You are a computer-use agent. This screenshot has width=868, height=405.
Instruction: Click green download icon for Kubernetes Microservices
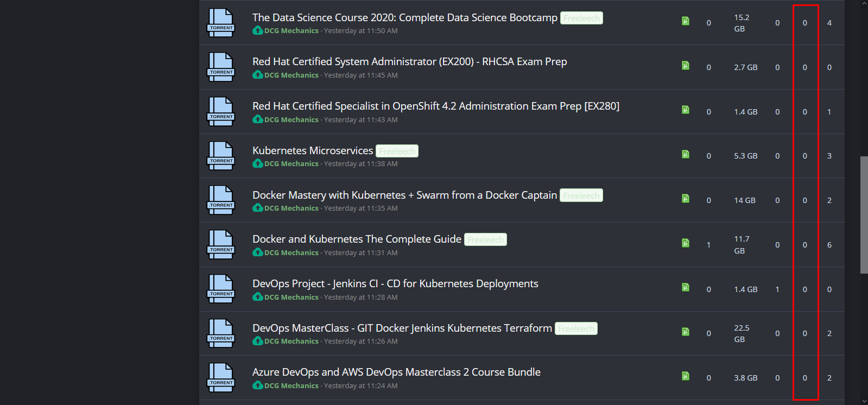coord(686,154)
